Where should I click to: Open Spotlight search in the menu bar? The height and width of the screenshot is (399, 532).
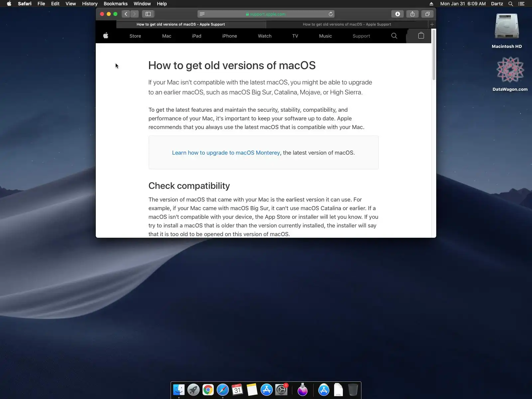[511, 4]
